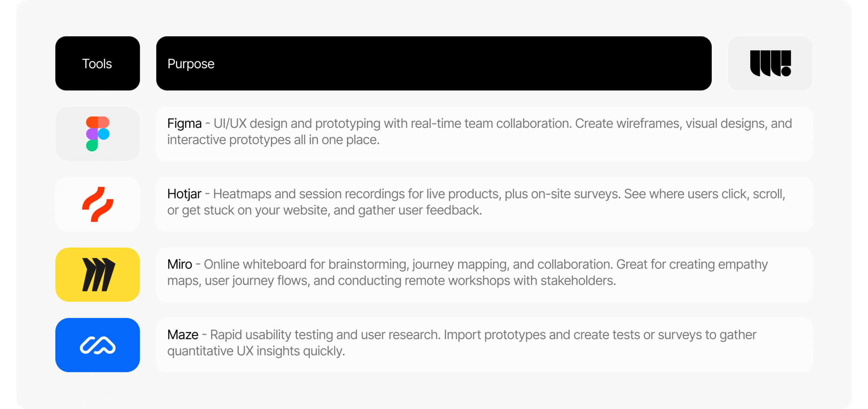This screenshot has height=409, width=868.
Task: Click "interactive prototypes all in one place"
Action: [x=273, y=140]
